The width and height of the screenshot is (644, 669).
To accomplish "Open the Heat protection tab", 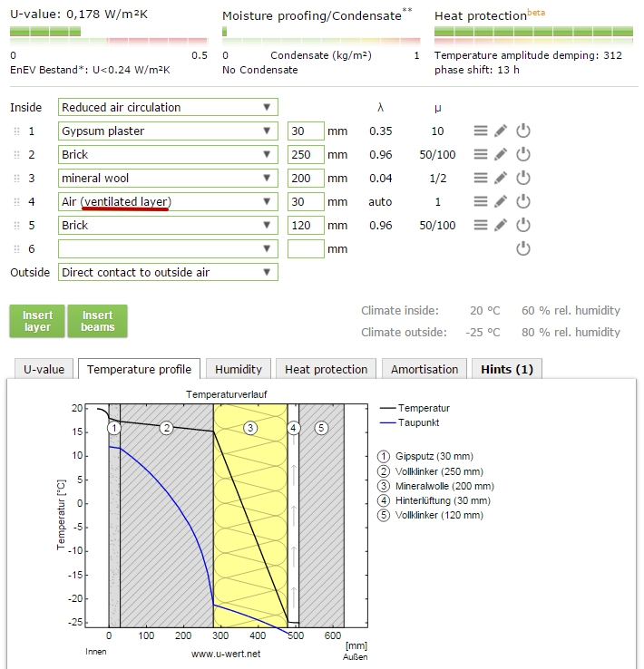I will point(326,369).
